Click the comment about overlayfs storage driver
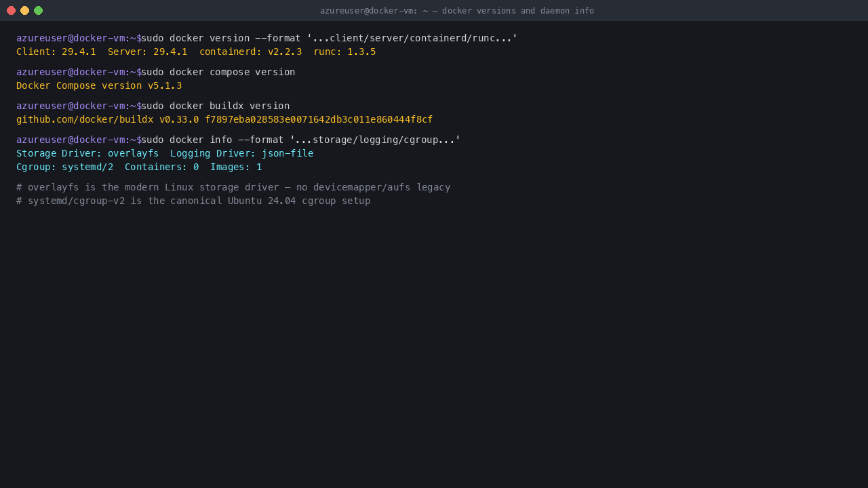 tap(233, 187)
